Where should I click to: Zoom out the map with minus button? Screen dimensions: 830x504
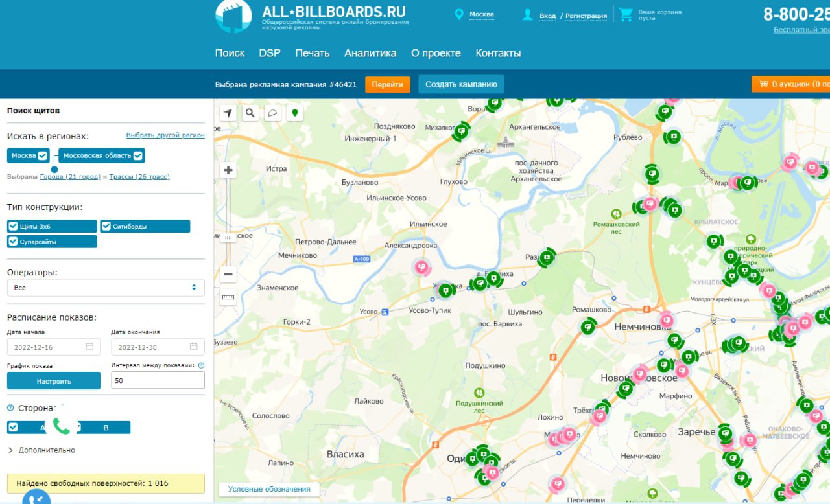228,275
